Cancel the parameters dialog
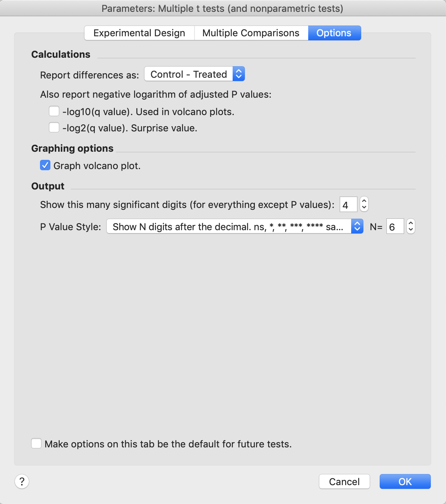The height and width of the screenshot is (504, 446). [344, 481]
